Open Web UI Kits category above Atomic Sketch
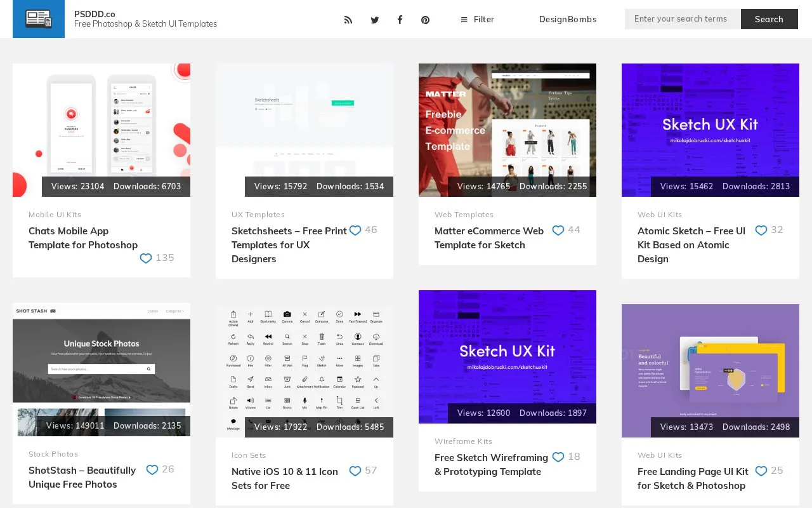 point(660,215)
